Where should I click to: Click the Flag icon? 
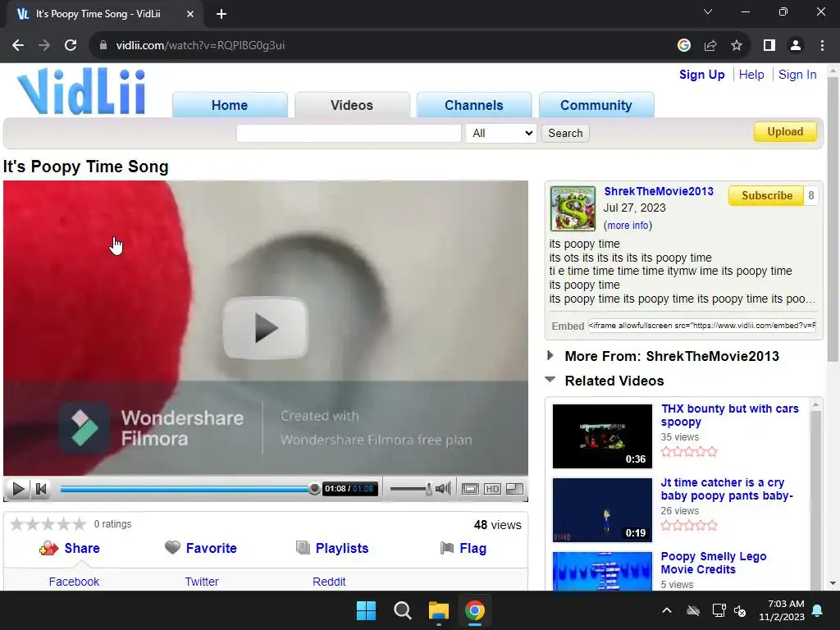[x=447, y=548]
